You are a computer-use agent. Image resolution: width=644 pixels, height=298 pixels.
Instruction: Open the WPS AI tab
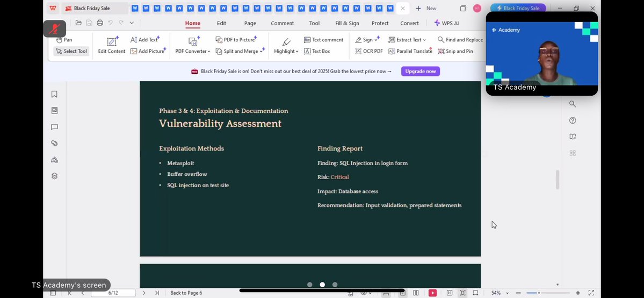[x=446, y=24]
